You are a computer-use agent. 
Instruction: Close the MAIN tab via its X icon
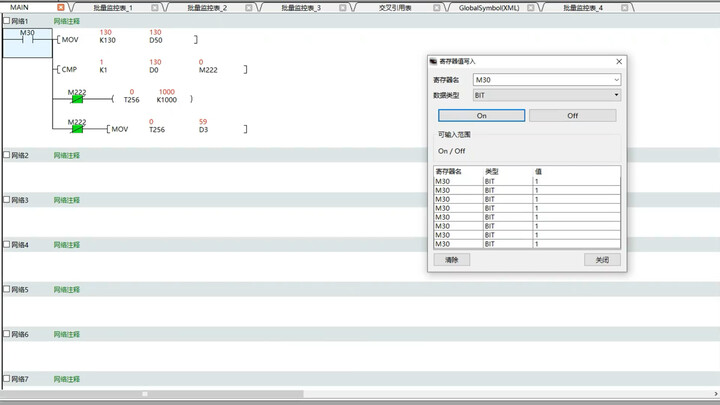[61, 7]
